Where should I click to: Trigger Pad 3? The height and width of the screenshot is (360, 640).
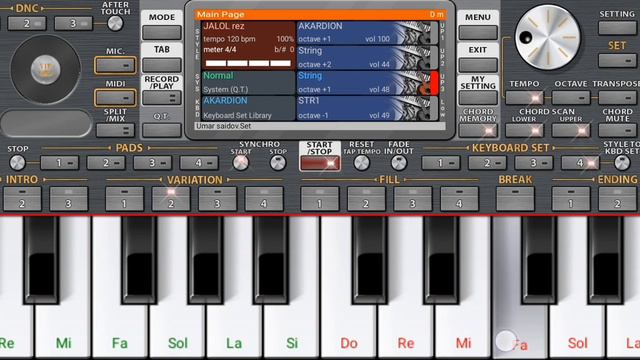coord(153,163)
